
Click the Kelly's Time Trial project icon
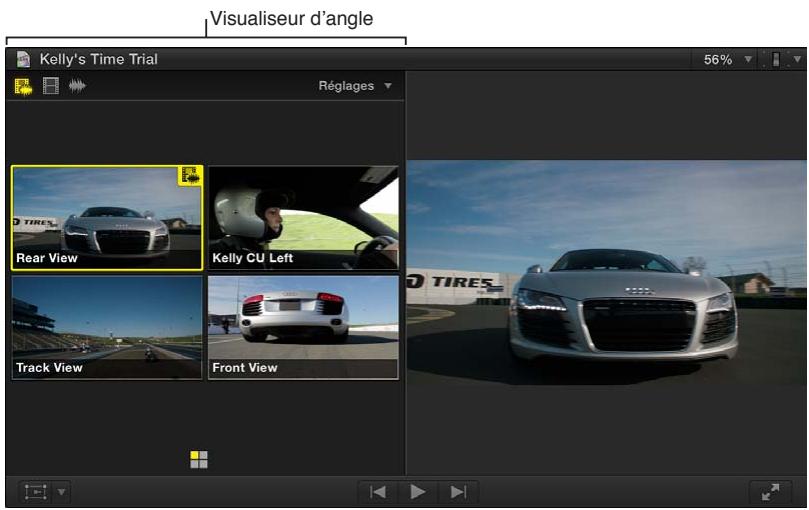(23, 59)
